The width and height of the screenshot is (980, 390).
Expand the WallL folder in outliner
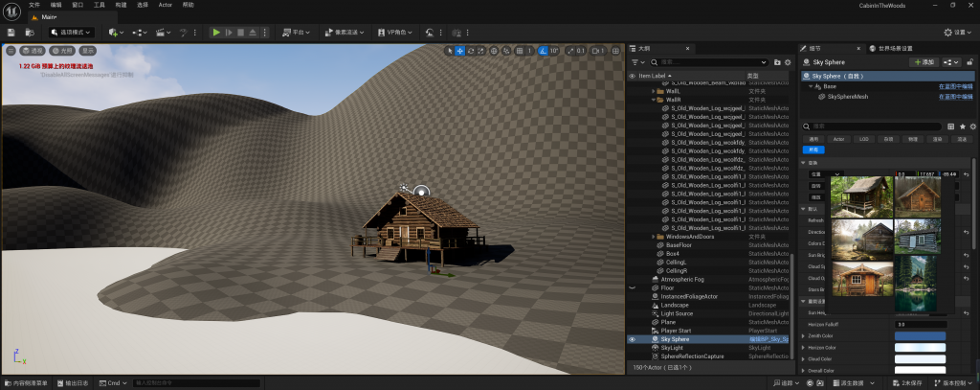(653, 91)
